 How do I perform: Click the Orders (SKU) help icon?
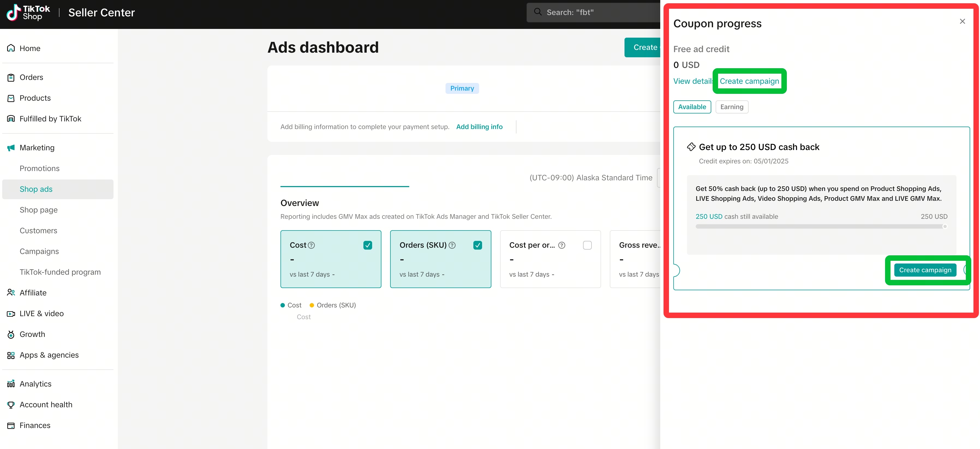452,246
